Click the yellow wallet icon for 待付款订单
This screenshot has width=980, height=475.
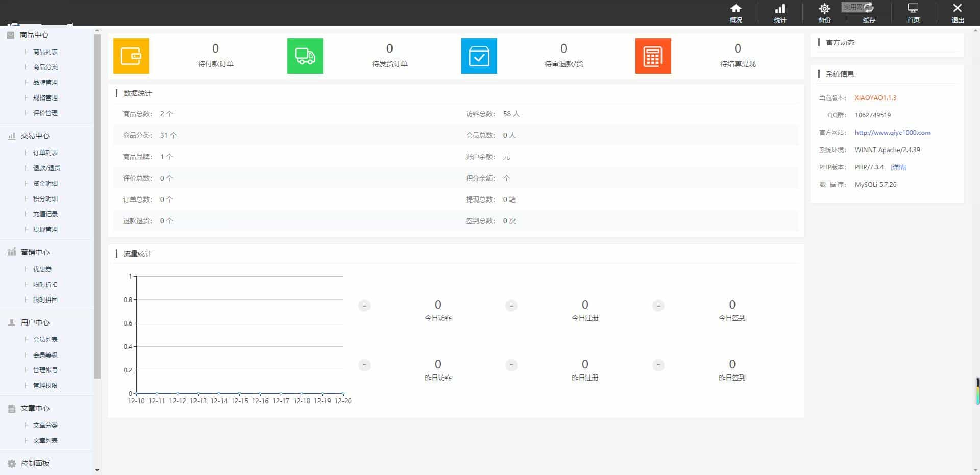point(131,56)
